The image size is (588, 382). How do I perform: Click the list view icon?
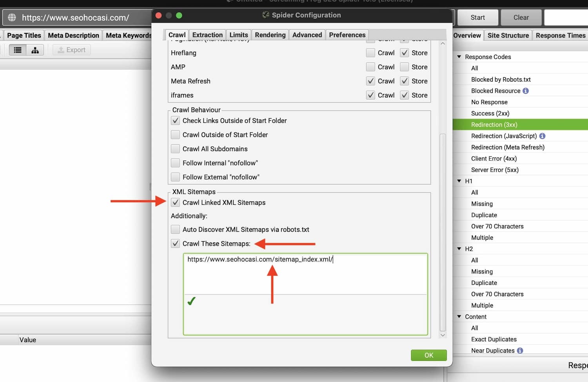click(x=18, y=50)
